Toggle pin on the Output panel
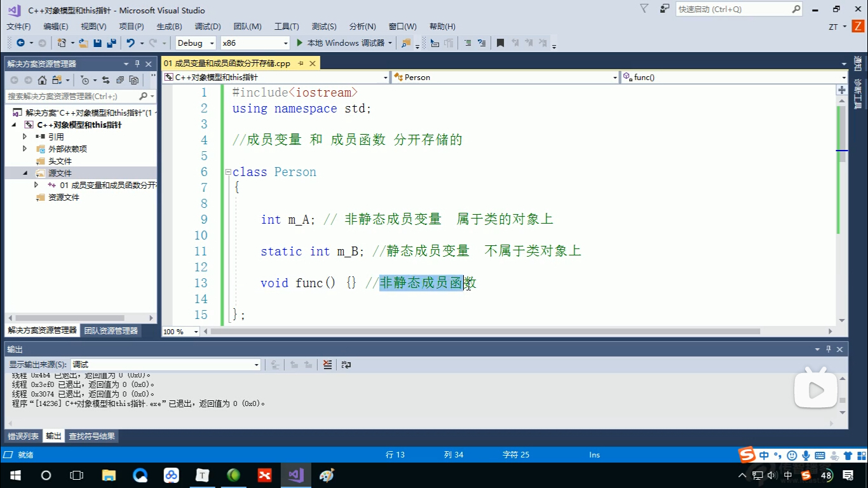 click(828, 349)
